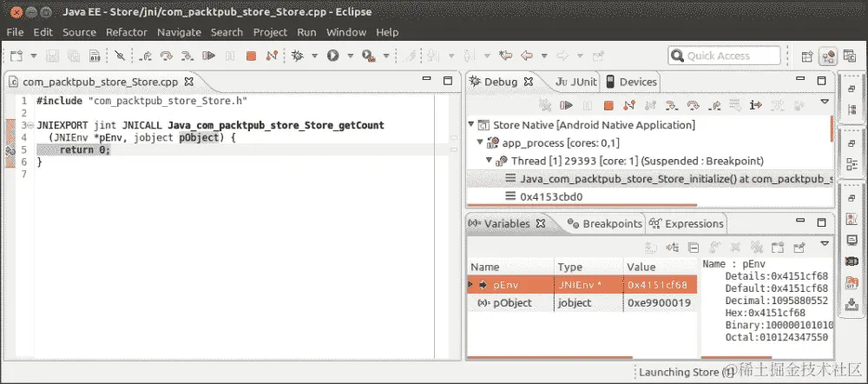
Task: Collapse the Thread [1] 29393 node
Action: [489, 161]
